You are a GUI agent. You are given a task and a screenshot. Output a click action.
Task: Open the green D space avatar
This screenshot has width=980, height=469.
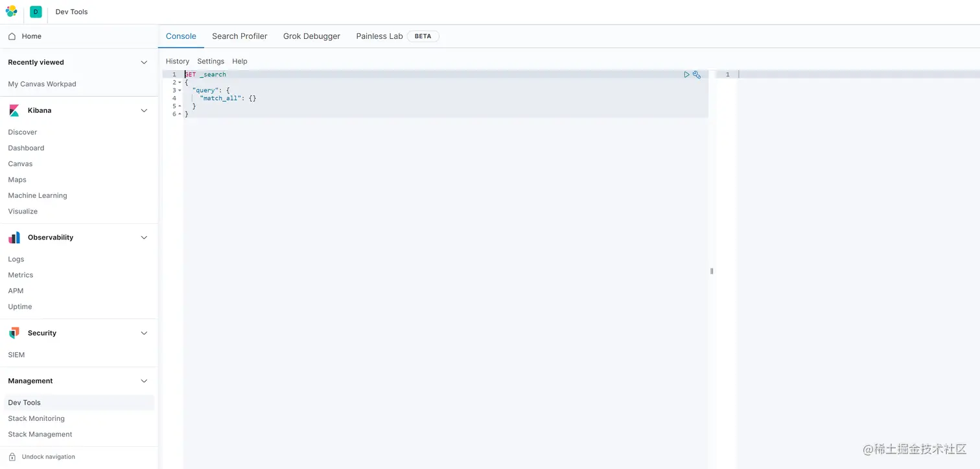(36, 12)
